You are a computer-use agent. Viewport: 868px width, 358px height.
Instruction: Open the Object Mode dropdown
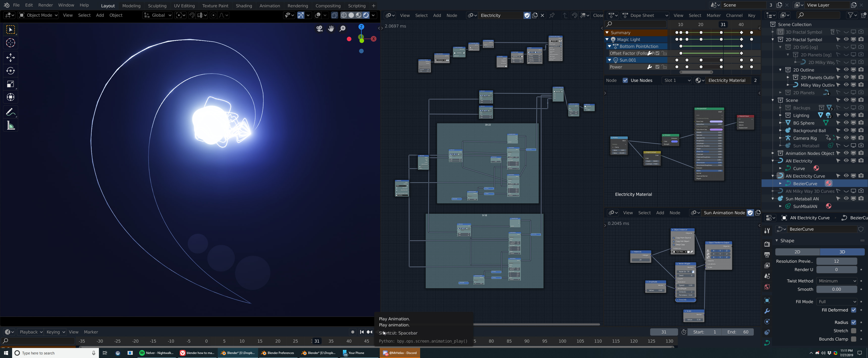38,15
